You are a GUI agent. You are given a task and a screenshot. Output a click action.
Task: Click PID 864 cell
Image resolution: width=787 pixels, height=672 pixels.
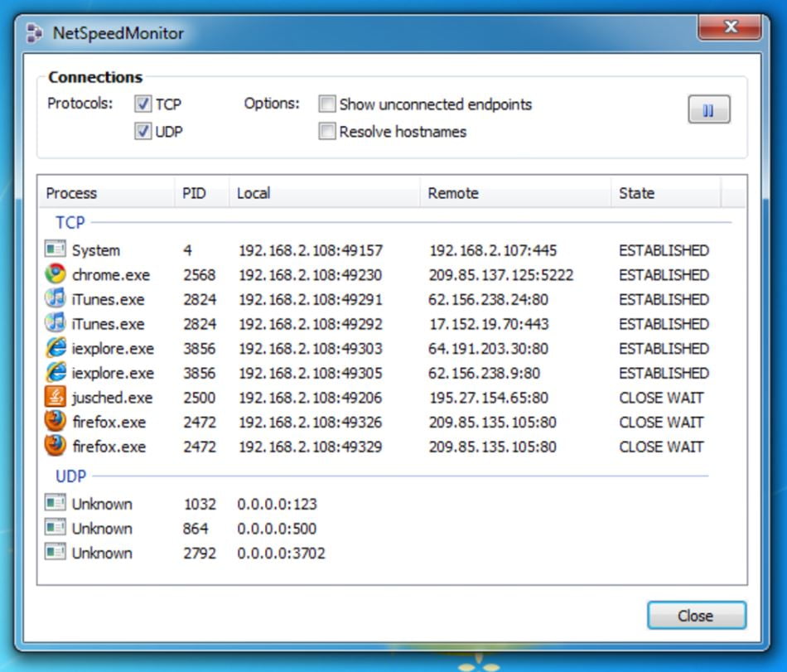tap(196, 528)
